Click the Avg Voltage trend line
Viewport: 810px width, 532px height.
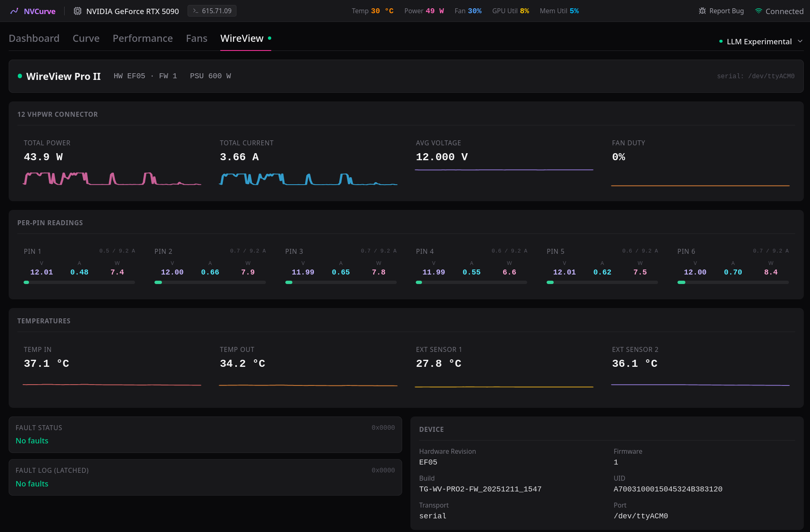point(504,170)
